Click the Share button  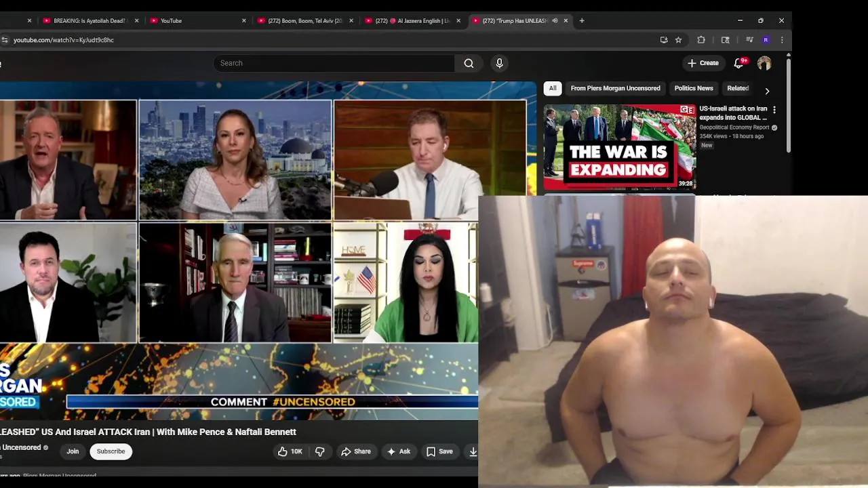(356, 451)
